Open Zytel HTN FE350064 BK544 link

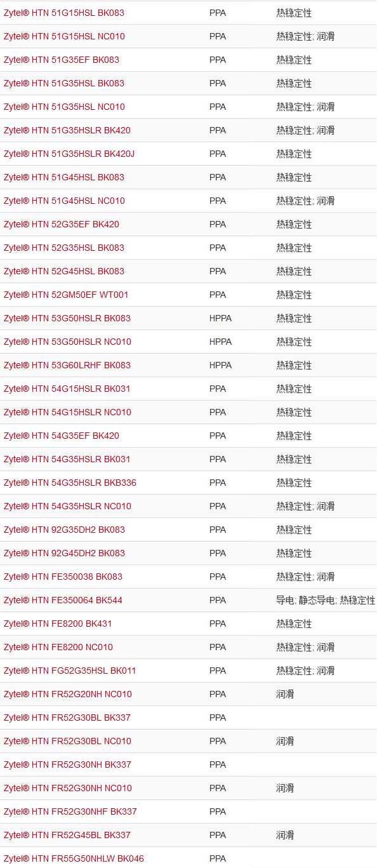[x=63, y=600]
